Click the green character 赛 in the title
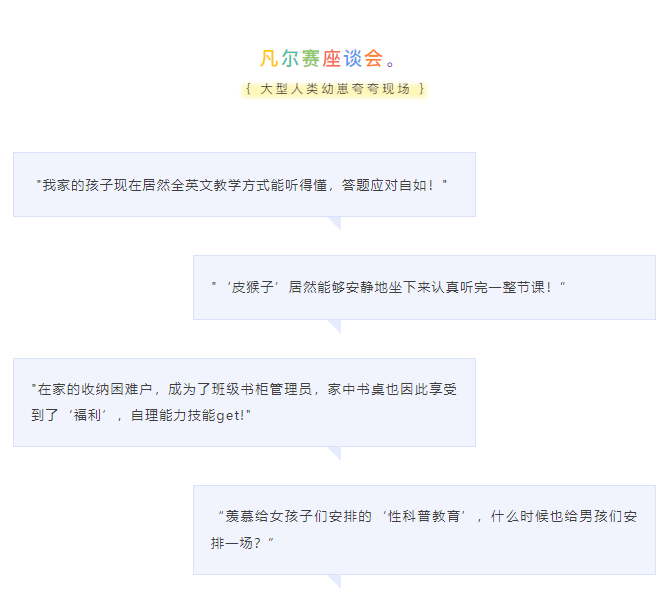The height and width of the screenshot is (596, 666). 311,58
